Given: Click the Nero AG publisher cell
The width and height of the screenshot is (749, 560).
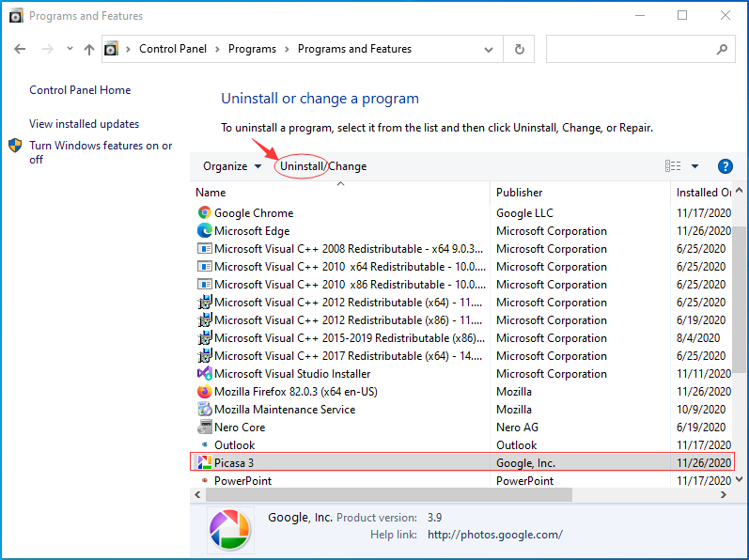Looking at the screenshot, I should 517,428.
